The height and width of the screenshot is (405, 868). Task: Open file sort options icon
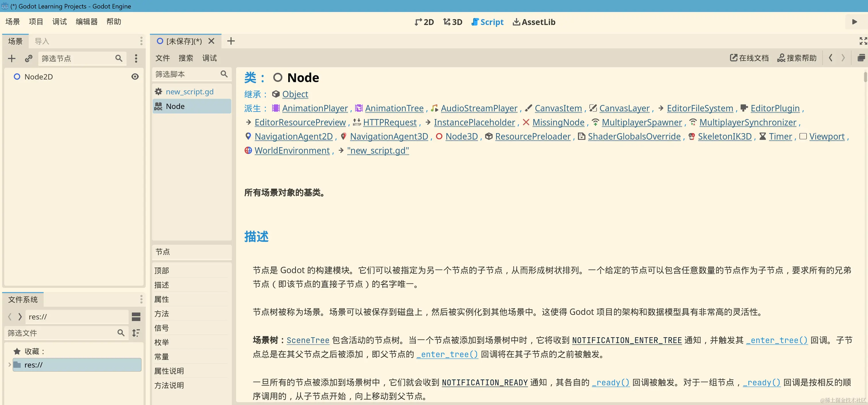[136, 333]
